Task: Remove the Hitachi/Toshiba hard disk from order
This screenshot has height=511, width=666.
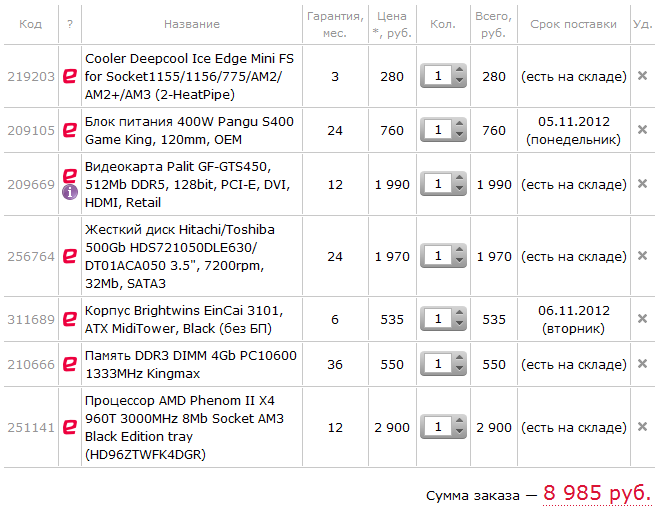Action: tap(643, 256)
